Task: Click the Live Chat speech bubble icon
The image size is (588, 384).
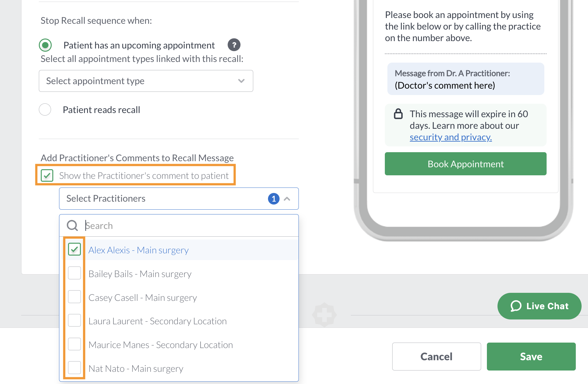Action: (x=516, y=306)
